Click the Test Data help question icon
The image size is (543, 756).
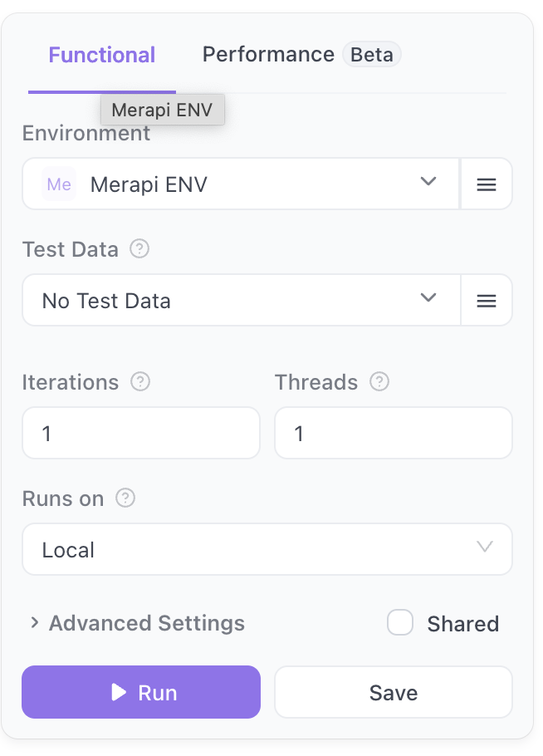(x=139, y=249)
